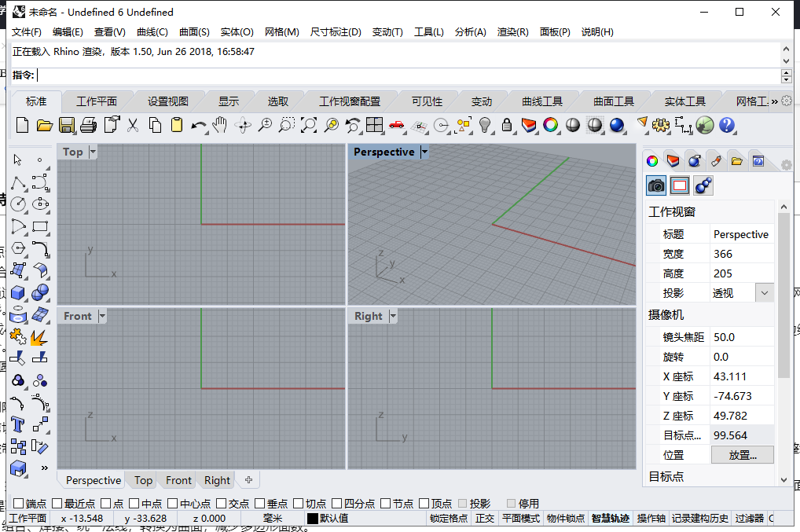Select the Box solid tool in the sidebar
The width and height of the screenshot is (800, 532).
click(x=18, y=293)
